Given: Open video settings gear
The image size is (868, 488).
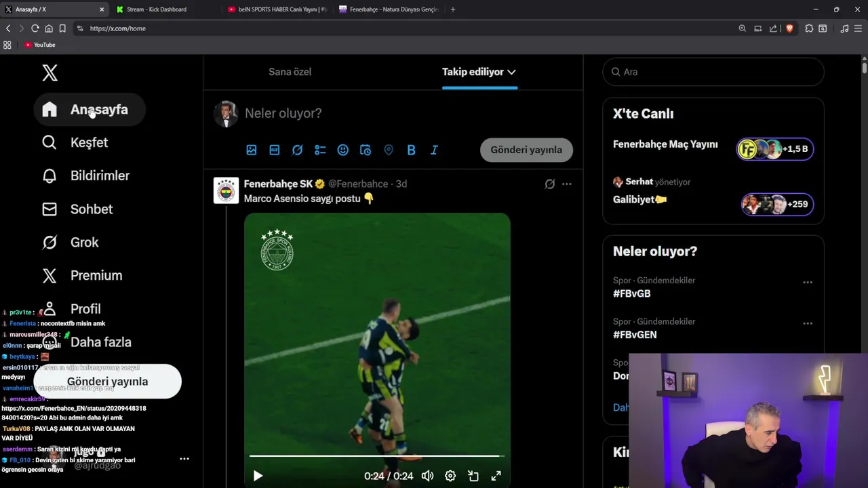Looking at the screenshot, I should pyautogui.click(x=450, y=476).
